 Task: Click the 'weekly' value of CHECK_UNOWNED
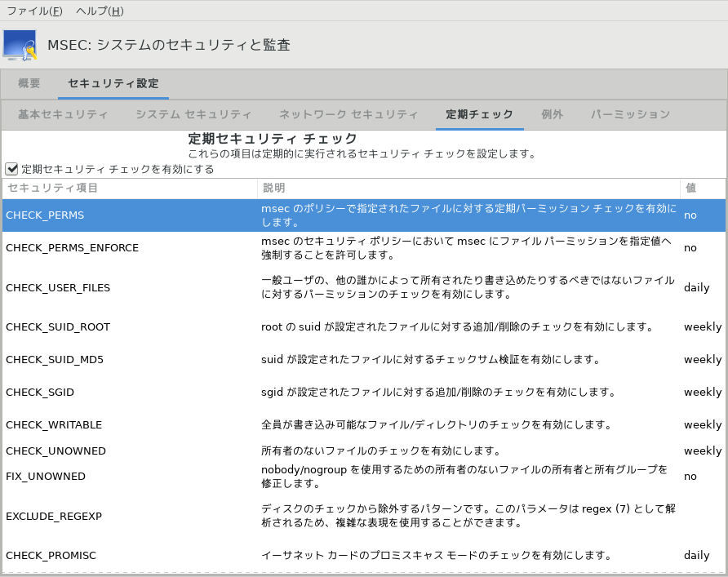tap(703, 451)
